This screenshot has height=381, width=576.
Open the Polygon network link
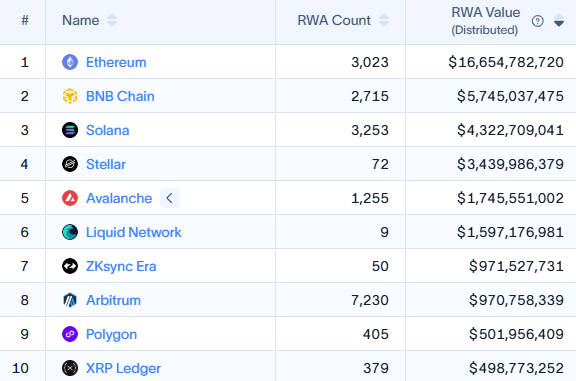[111, 334]
